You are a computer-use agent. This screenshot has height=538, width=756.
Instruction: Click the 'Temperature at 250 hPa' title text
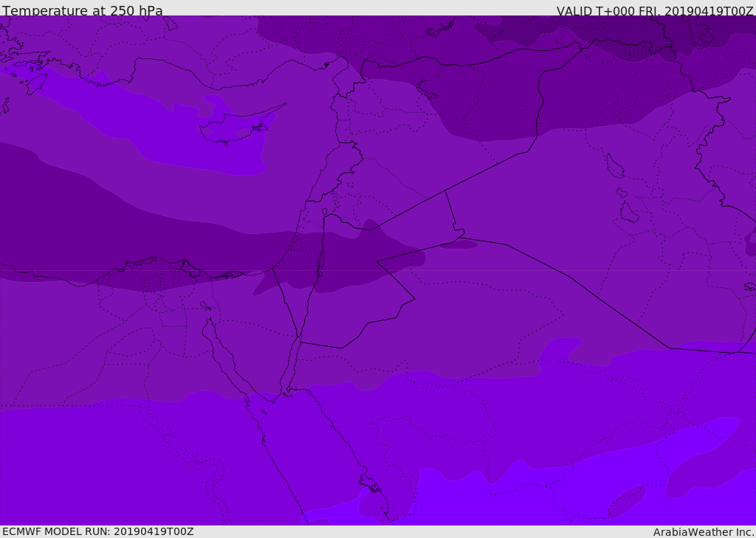83,10
